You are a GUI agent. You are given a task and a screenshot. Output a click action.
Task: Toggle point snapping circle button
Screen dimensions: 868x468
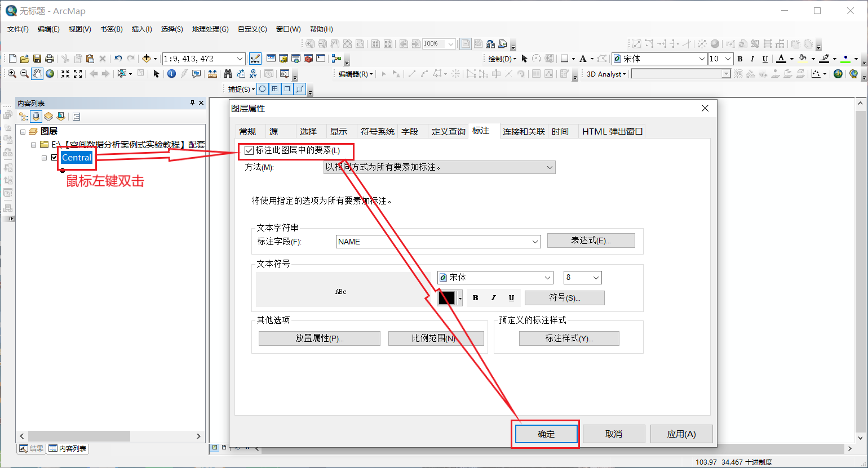pyautogui.click(x=262, y=89)
